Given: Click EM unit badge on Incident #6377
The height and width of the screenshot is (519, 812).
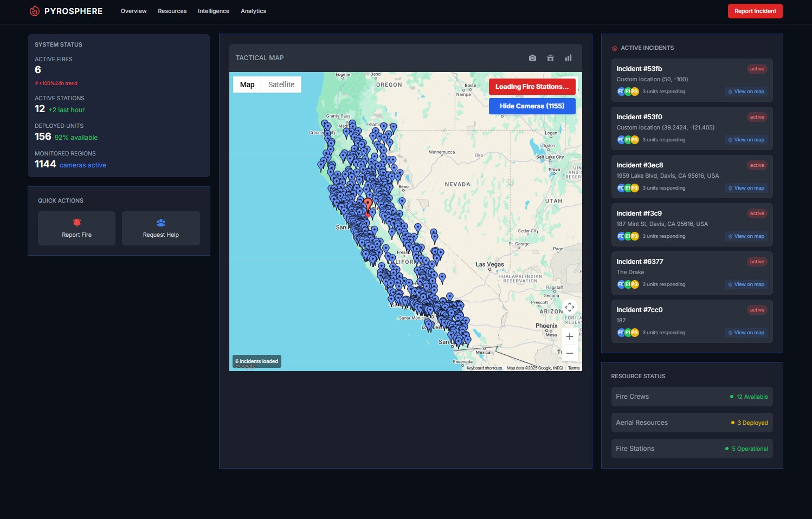Looking at the screenshot, I should pyautogui.click(x=628, y=284).
